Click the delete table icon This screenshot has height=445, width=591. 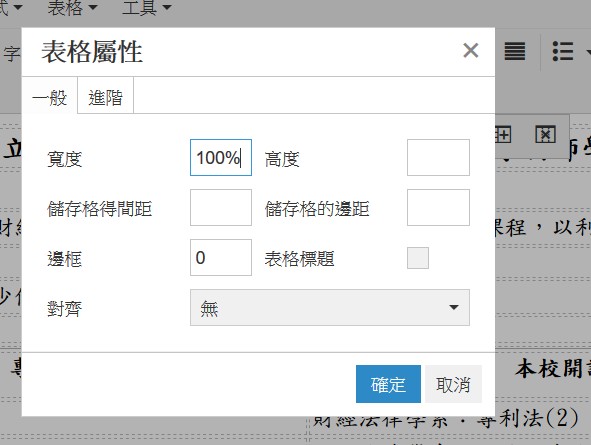point(545,135)
